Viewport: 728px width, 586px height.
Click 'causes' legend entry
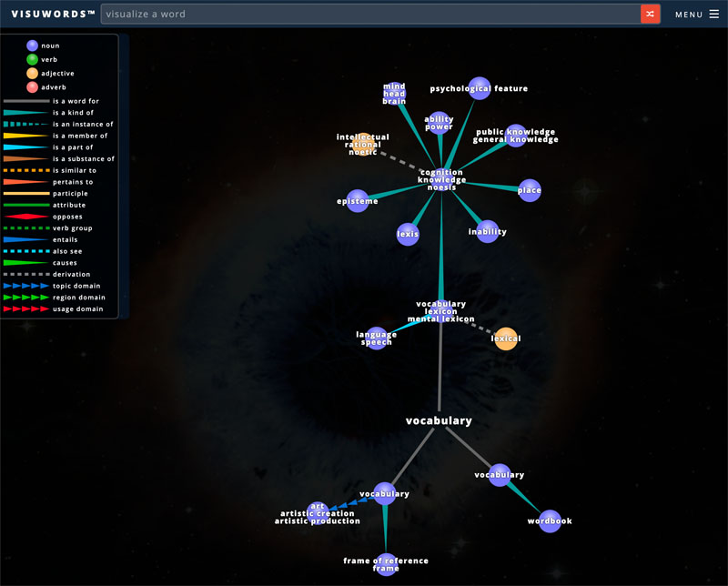(40, 263)
